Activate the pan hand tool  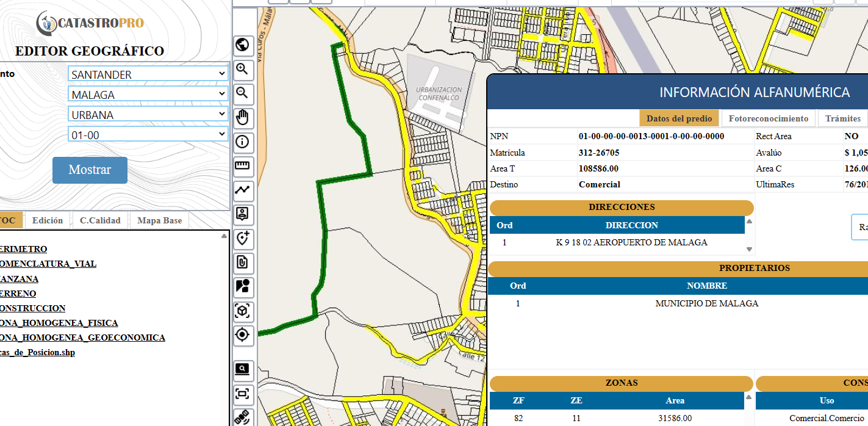(243, 117)
